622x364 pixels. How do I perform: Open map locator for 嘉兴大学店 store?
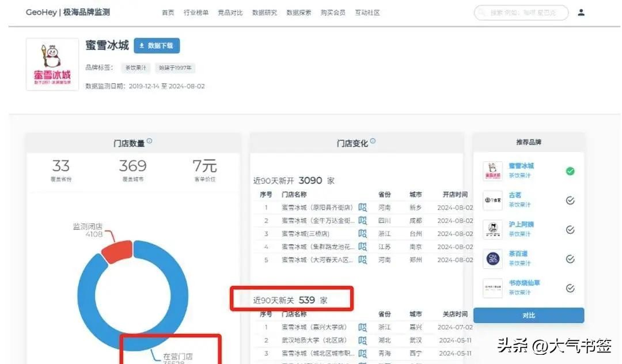click(362, 327)
